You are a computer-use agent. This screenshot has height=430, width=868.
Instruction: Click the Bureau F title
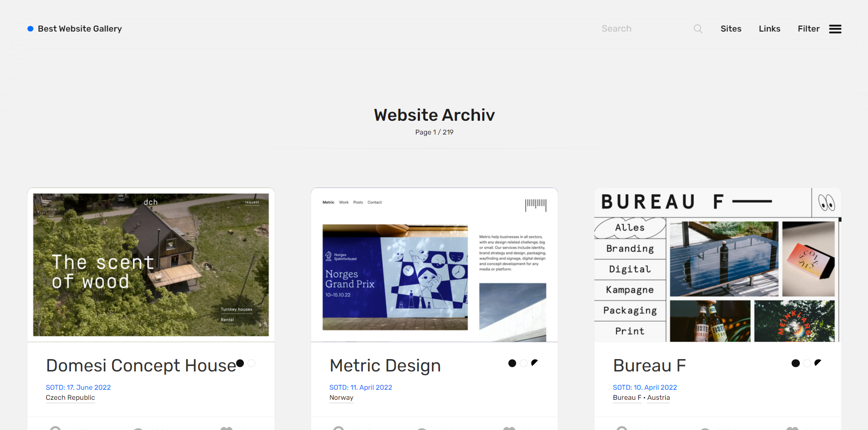coord(649,365)
